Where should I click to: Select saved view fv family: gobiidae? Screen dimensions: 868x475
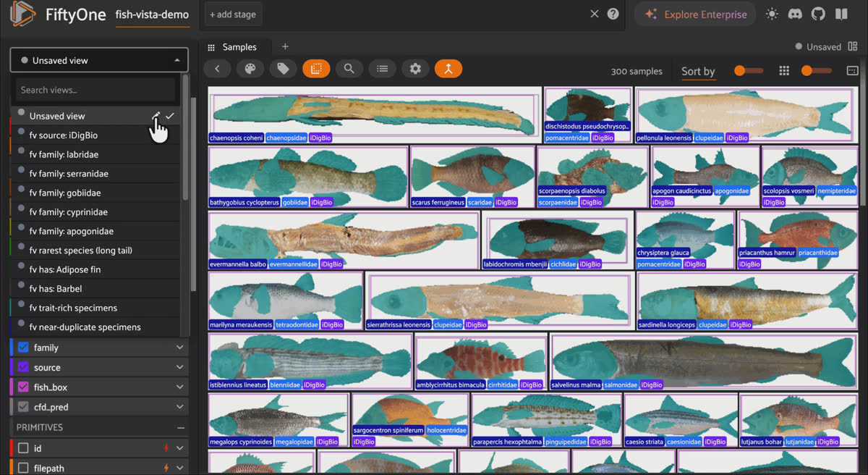(95, 193)
